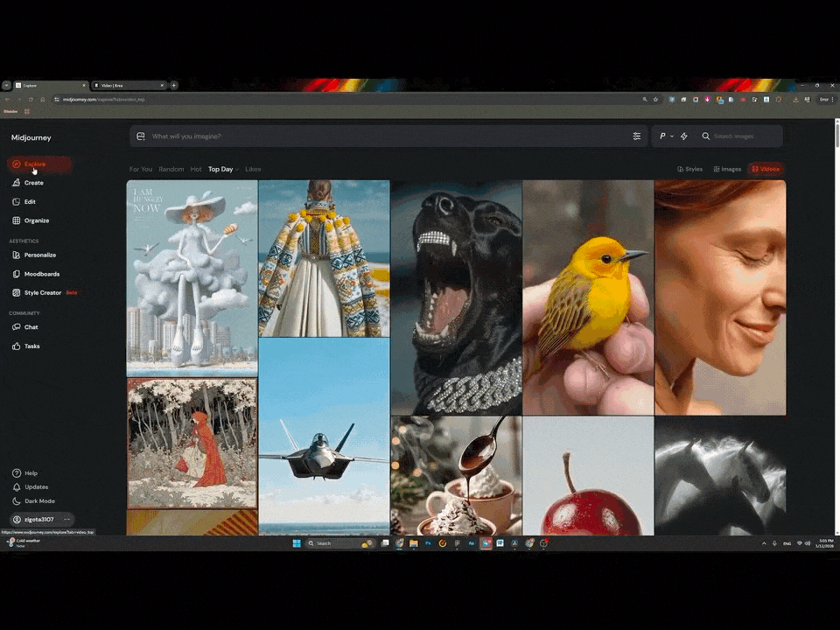
Task: Switch to the Hot tab
Action: pos(196,169)
